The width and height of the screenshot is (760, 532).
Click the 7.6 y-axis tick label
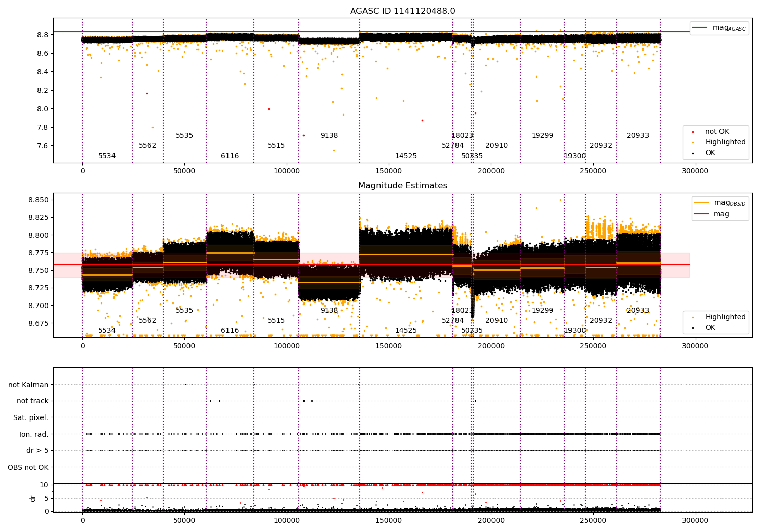[43, 146]
